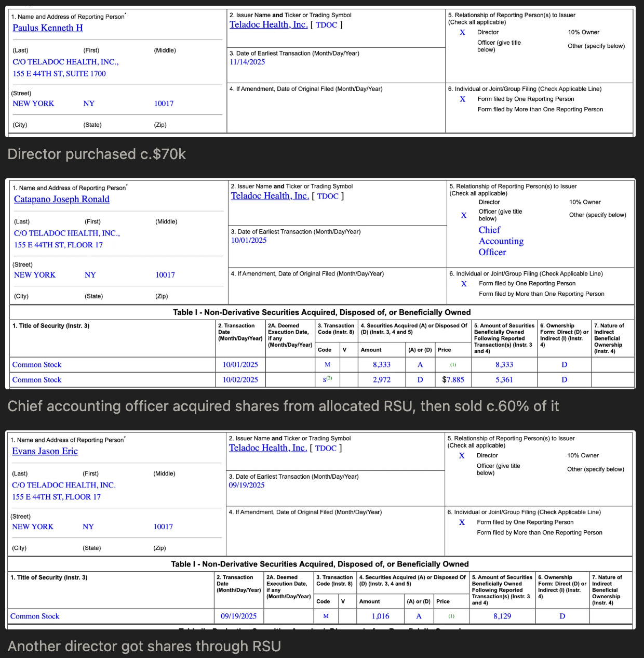The image size is (644, 658).
Task: Click the 2,972 amount cell
Action: (382, 380)
